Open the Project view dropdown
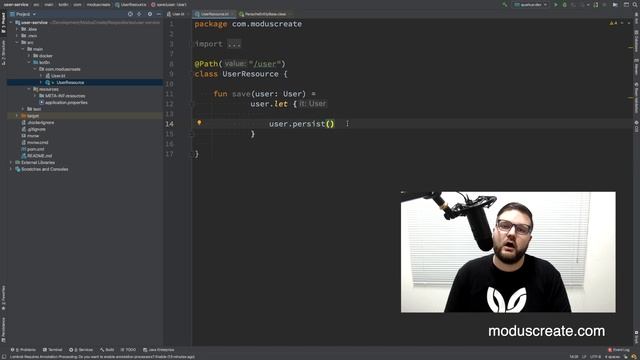 click(23, 14)
